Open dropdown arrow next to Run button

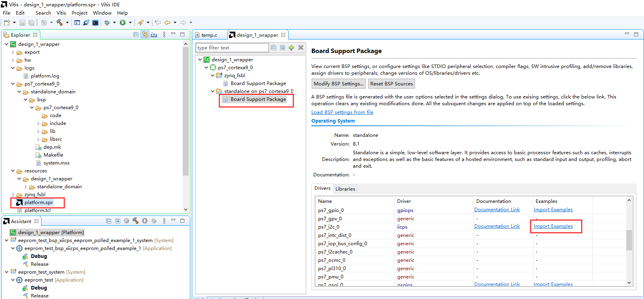tap(130, 23)
